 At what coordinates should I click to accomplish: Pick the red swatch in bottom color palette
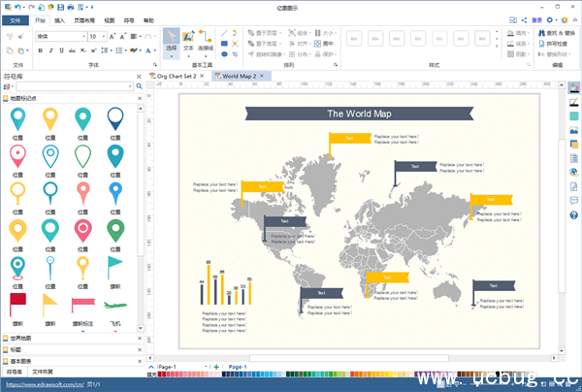(x=161, y=375)
